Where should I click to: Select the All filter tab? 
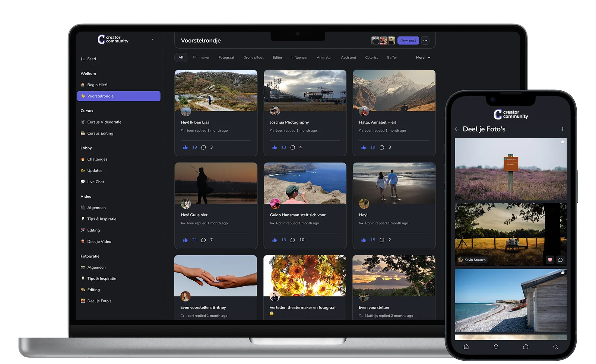[181, 58]
